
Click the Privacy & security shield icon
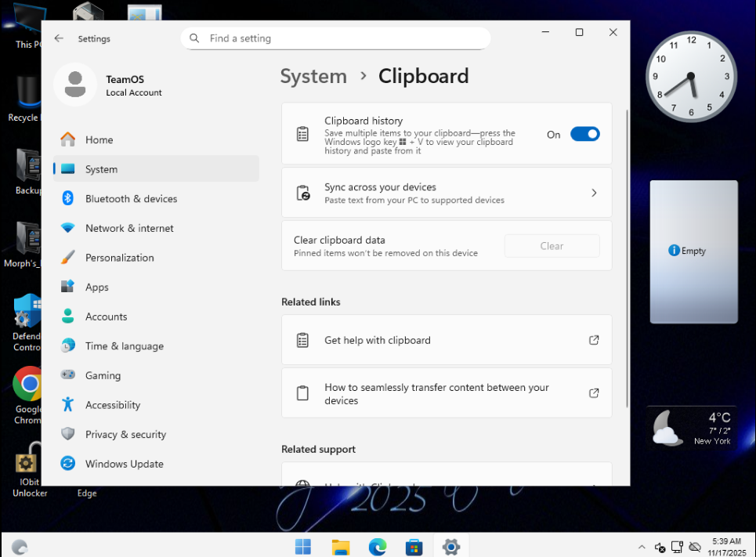68,434
